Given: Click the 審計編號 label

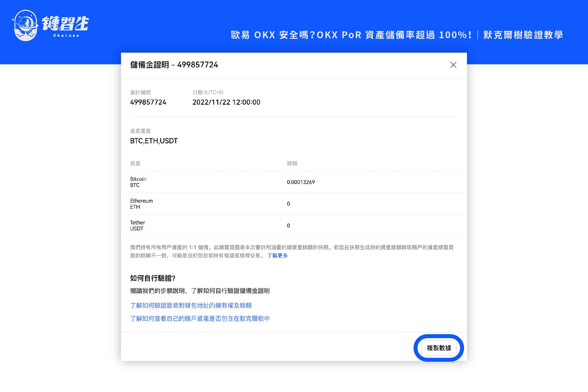Looking at the screenshot, I should coord(140,93).
